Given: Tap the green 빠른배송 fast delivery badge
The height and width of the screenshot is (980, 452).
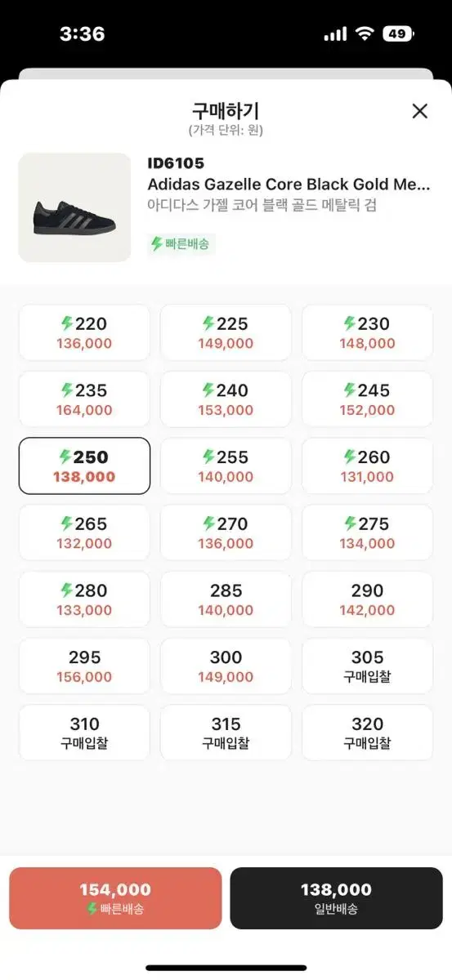Looking at the screenshot, I should 181,243.
